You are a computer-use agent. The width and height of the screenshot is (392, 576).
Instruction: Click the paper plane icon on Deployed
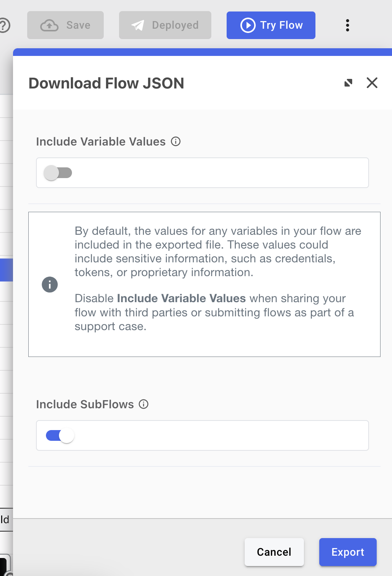[137, 25]
